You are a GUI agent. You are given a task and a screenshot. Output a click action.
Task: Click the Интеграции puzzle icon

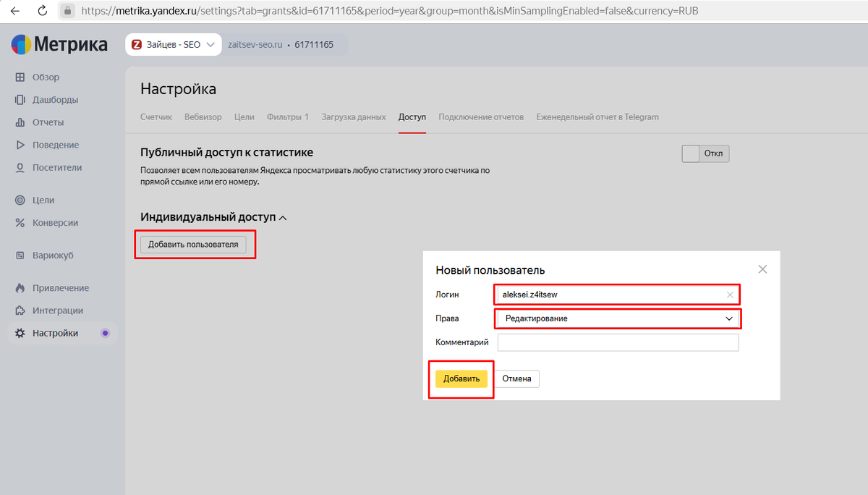click(x=20, y=310)
